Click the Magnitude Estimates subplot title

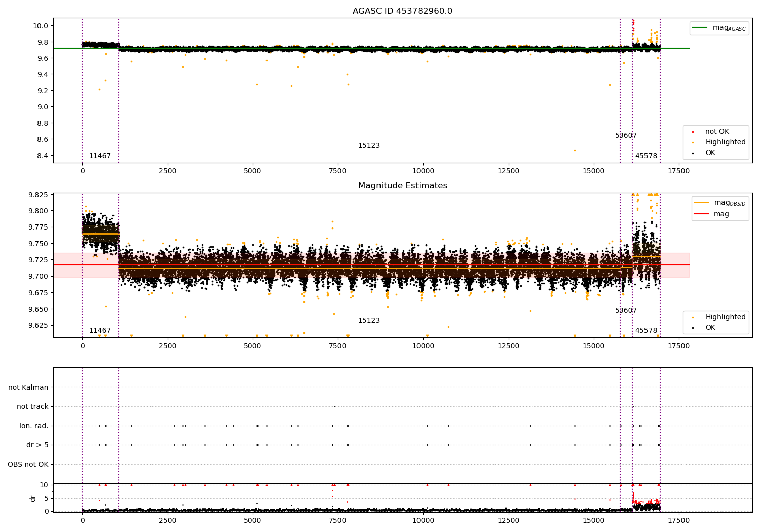click(x=402, y=186)
